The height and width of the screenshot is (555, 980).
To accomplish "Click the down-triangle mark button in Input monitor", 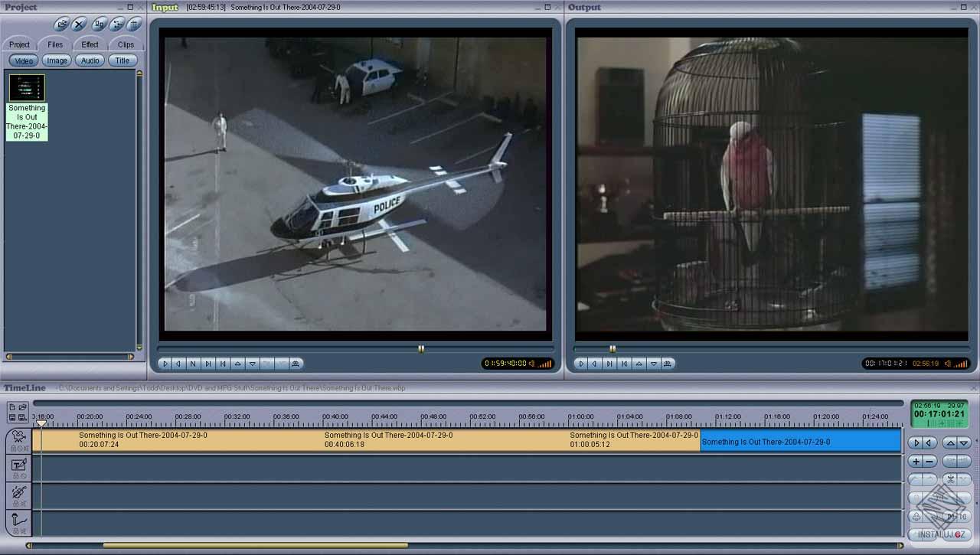I will 252,364.
